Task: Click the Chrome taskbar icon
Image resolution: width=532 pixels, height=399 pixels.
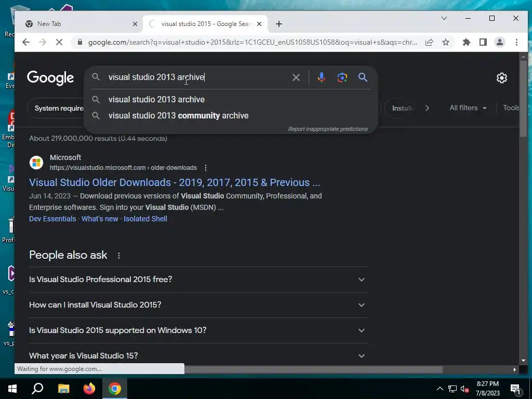Action: (x=115, y=389)
